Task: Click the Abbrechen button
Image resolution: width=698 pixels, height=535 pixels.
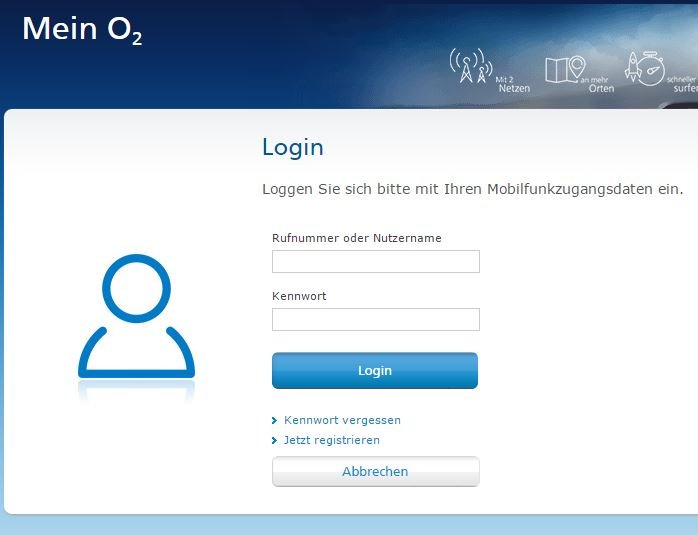Action: pos(376,471)
